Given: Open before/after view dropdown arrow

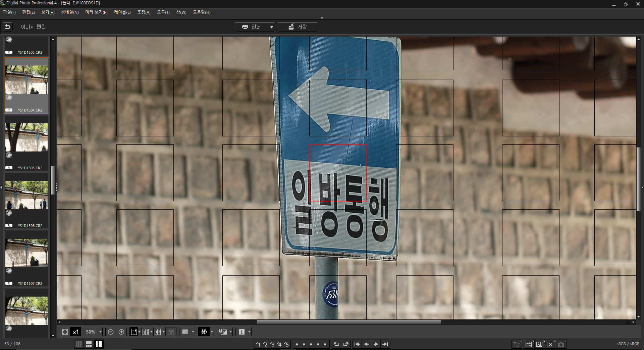Looking at the screenshot, I should (x=151, y=332).
